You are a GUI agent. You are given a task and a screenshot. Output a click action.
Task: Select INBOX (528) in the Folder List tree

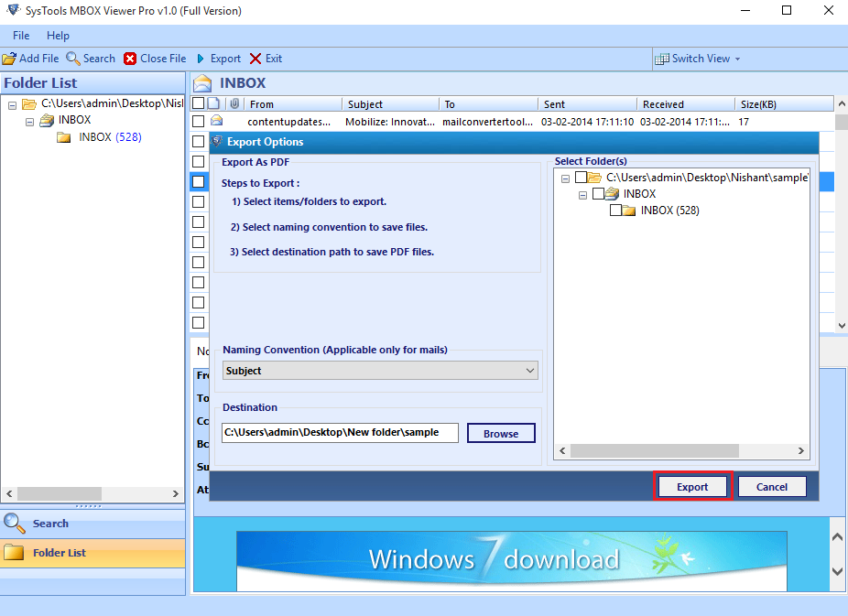coord(110,137)
